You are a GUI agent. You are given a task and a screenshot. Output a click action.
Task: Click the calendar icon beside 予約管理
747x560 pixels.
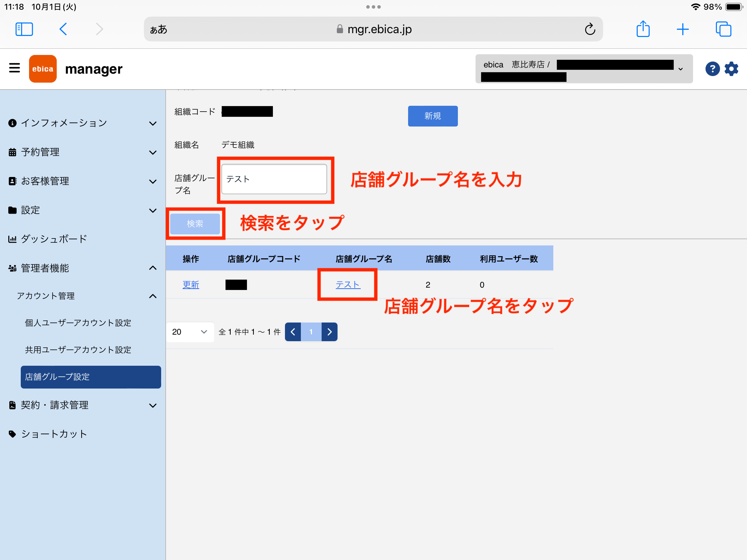coord(12,152)
